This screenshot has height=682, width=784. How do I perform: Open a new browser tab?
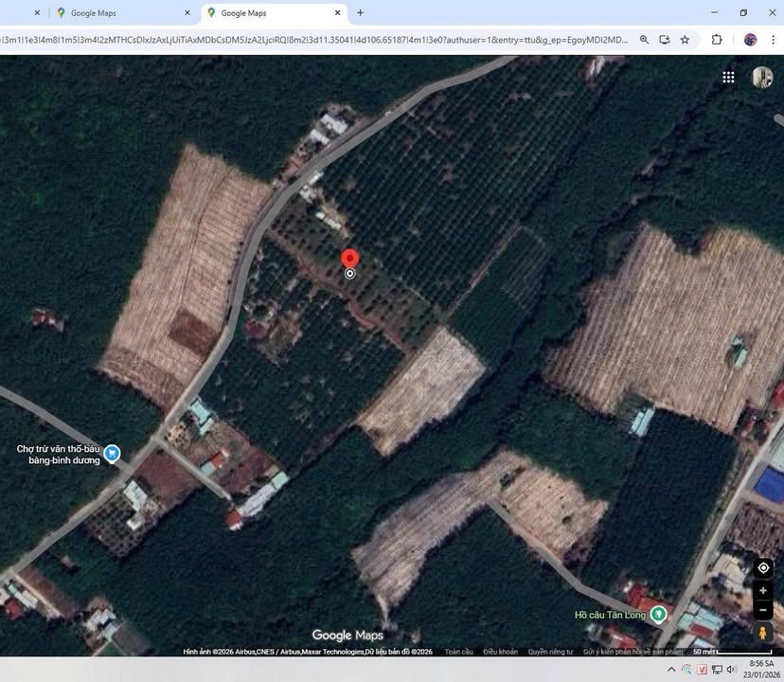coord(360,13)
